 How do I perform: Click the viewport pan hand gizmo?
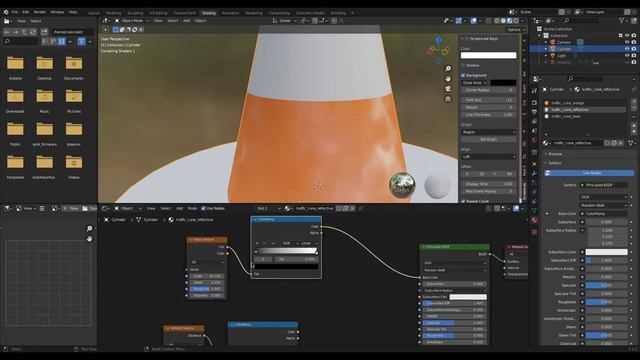click(x=448, y=78)
